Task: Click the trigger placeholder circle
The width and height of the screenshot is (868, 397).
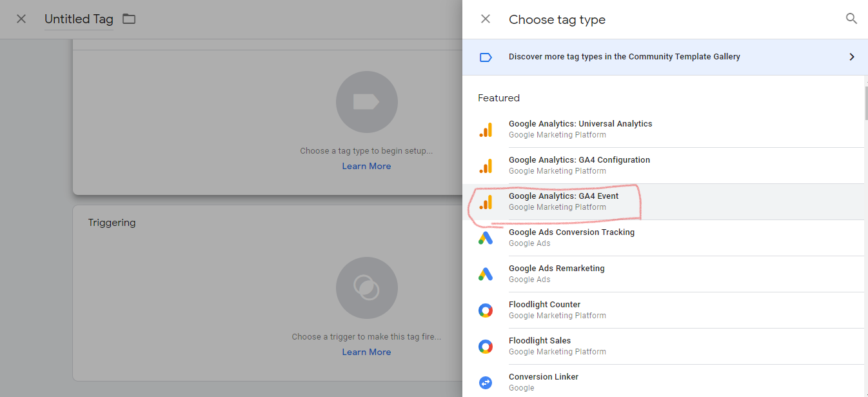Action: [366, 288]
